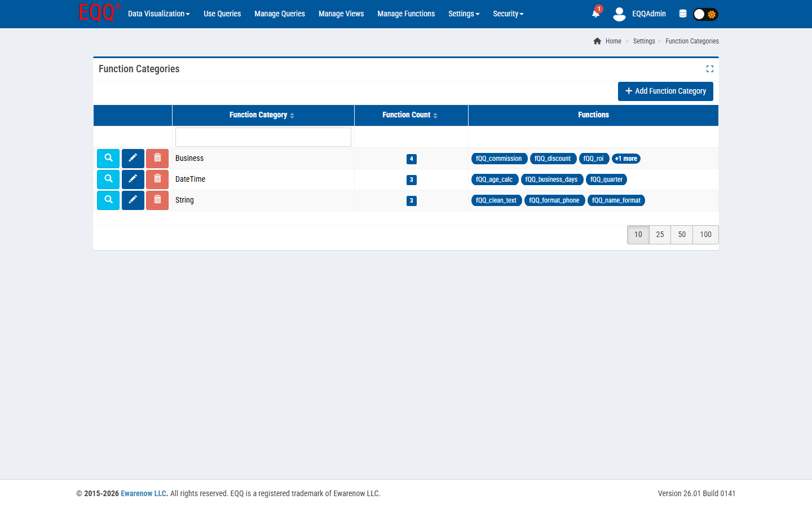Expand the Function Categories panel to fullscreen
The width and height of the screenshot is (812, 508).
click(709, 69)
